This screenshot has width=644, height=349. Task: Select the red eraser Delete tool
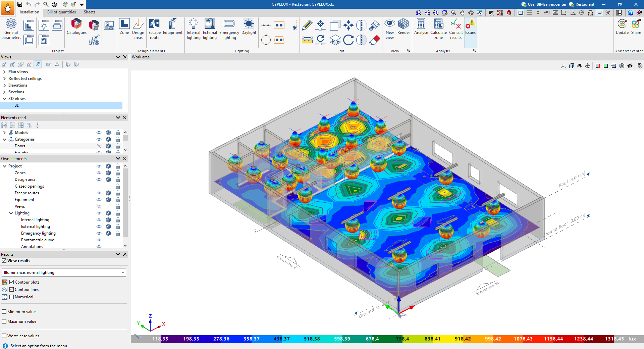click(375, 40)
